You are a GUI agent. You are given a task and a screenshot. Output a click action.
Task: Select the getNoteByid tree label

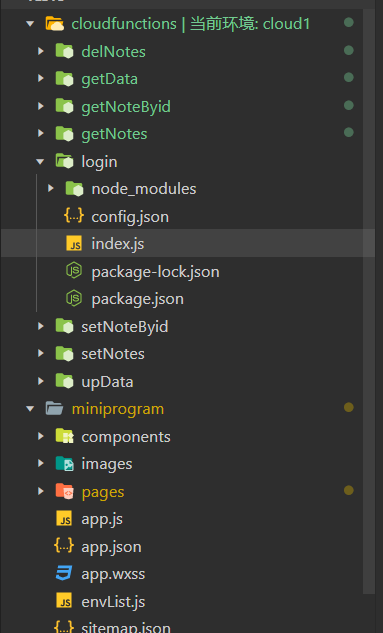point(126,107)
